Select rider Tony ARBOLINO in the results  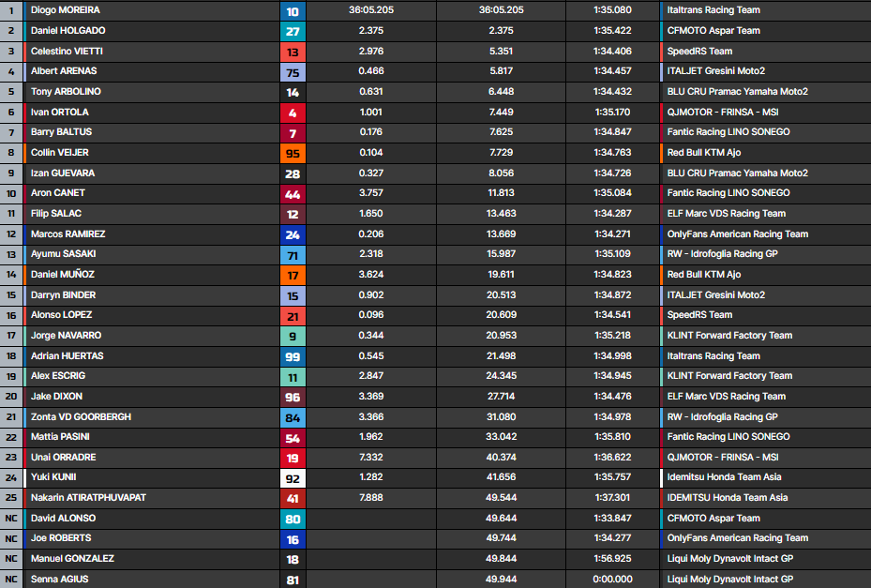point(66,92)
